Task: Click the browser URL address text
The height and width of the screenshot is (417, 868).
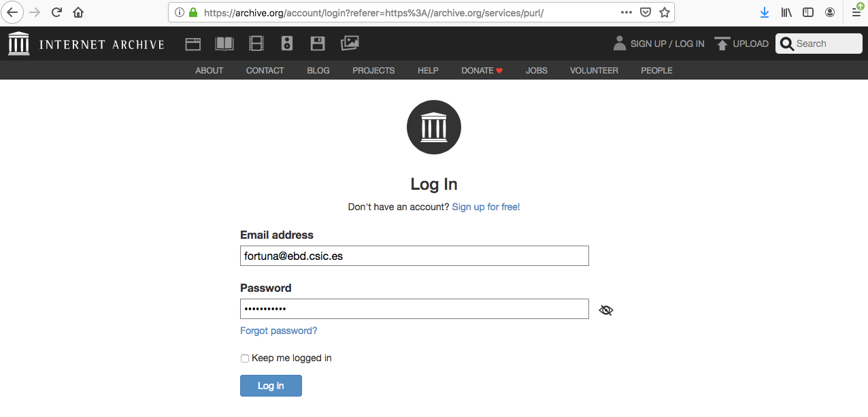Action: coord(373,12)
